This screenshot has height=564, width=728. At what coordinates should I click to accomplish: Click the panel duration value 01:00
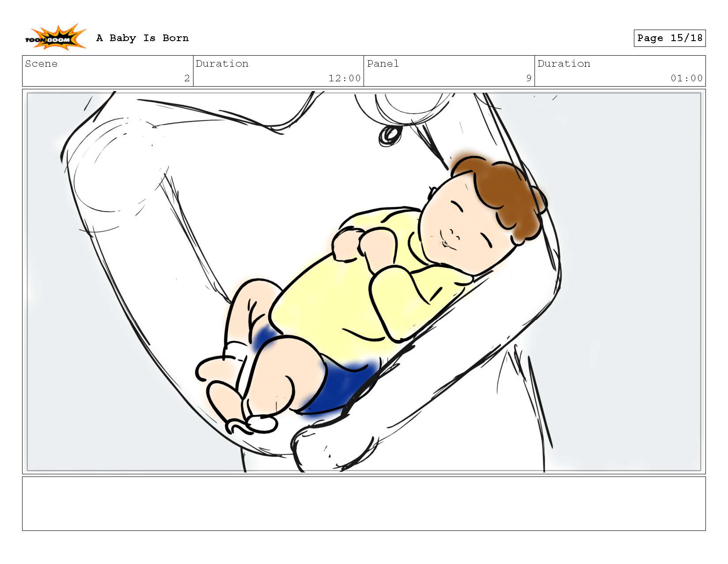[x=686, y=78]
